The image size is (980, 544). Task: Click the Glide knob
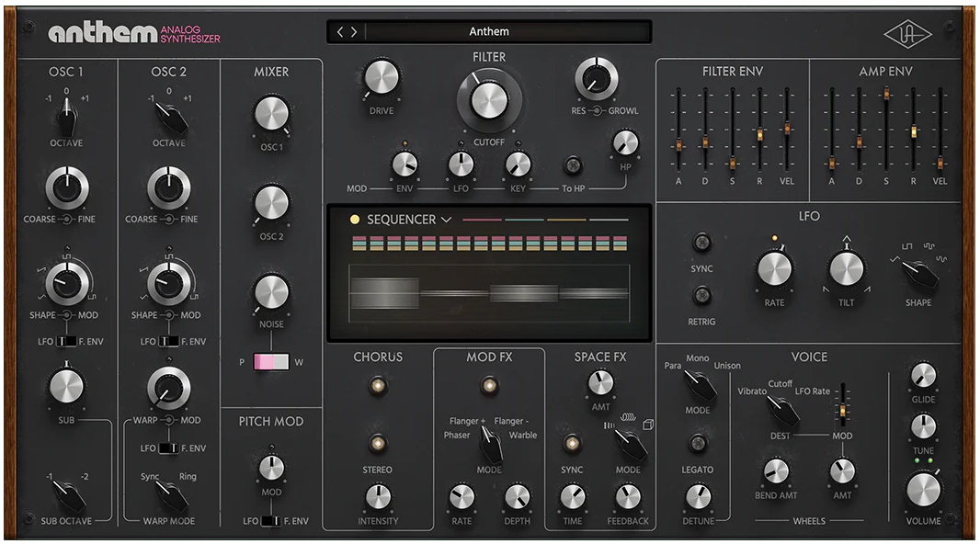pyautogui.click(x=923, y=375)
